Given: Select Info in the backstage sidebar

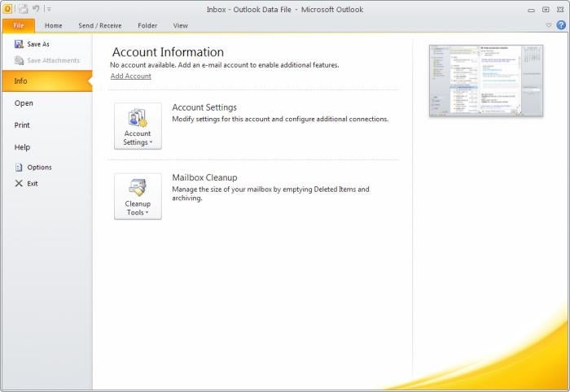Looking at the screenshot, I should click(47, 81).
